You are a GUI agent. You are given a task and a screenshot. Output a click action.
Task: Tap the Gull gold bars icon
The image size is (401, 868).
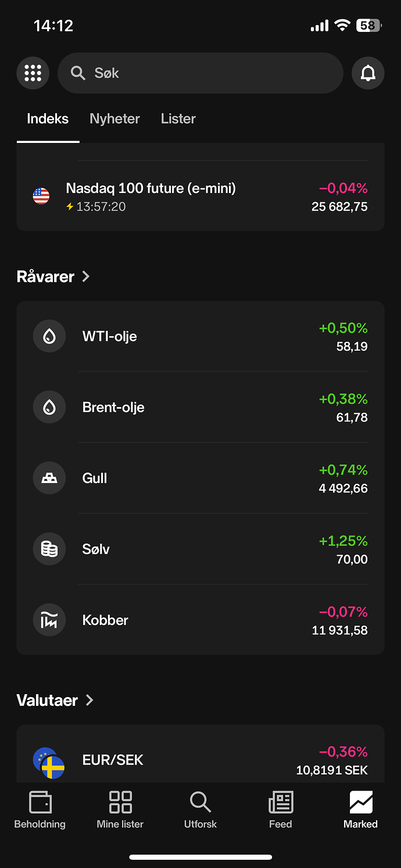click(x=49, y=478)
